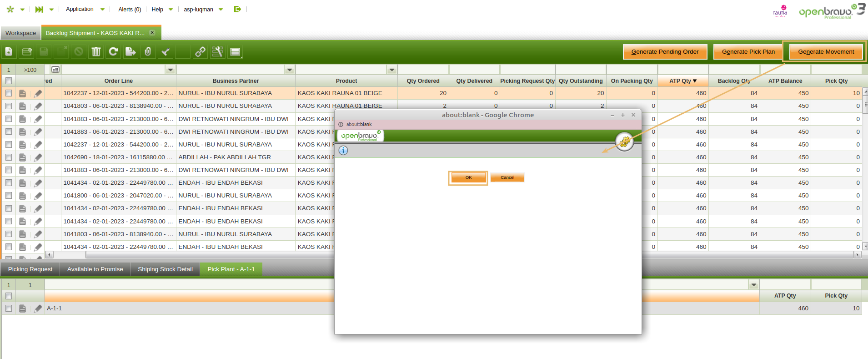Expand the Business Partner filter dropdown
The height and width of the screenshot is (359, 868).
click(x=290, y=70)
